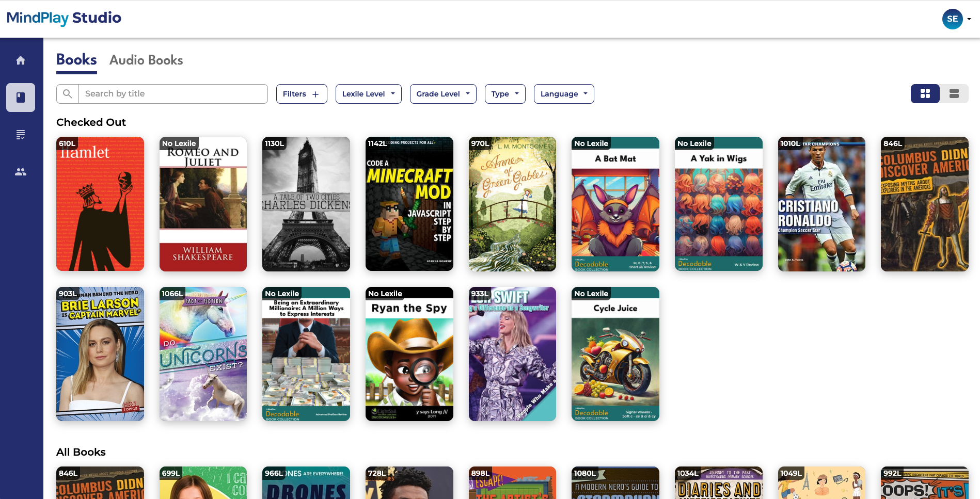Open the students group sidebar icon
This screenshot has height=499, width=980.
[21, 172]
